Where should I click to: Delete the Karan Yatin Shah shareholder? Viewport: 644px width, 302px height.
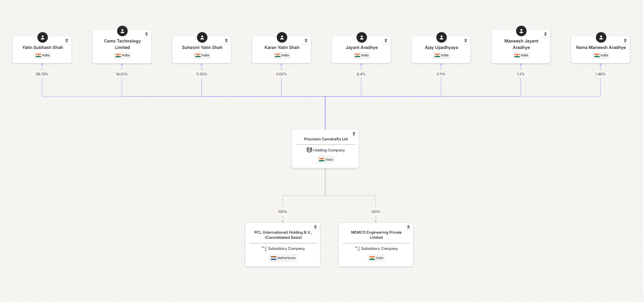pyautogui.click(x=306, y=41)
